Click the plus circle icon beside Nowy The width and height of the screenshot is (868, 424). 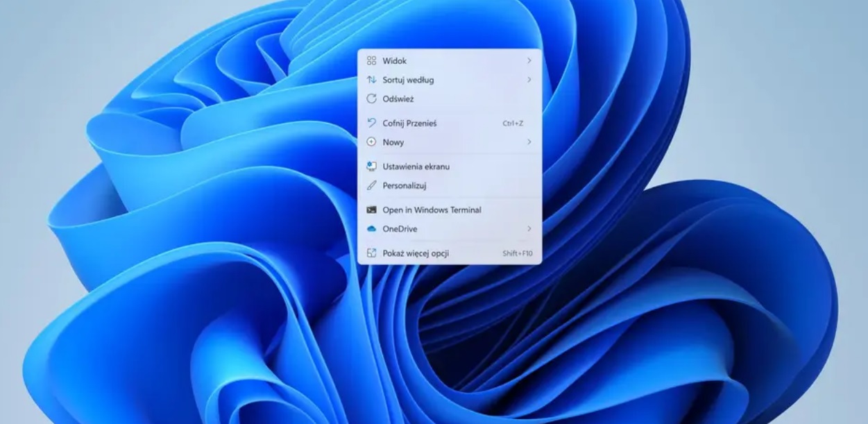coord(371,142)
